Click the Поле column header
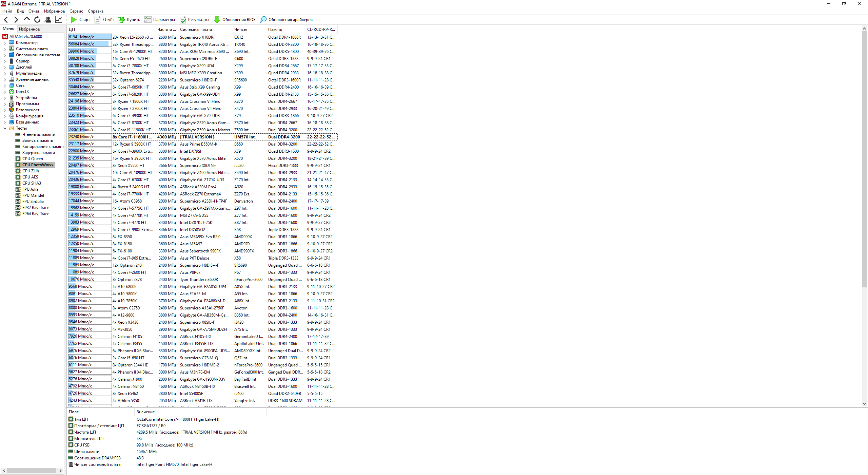This screenshot has width=868, height=475. coord(101,412)
